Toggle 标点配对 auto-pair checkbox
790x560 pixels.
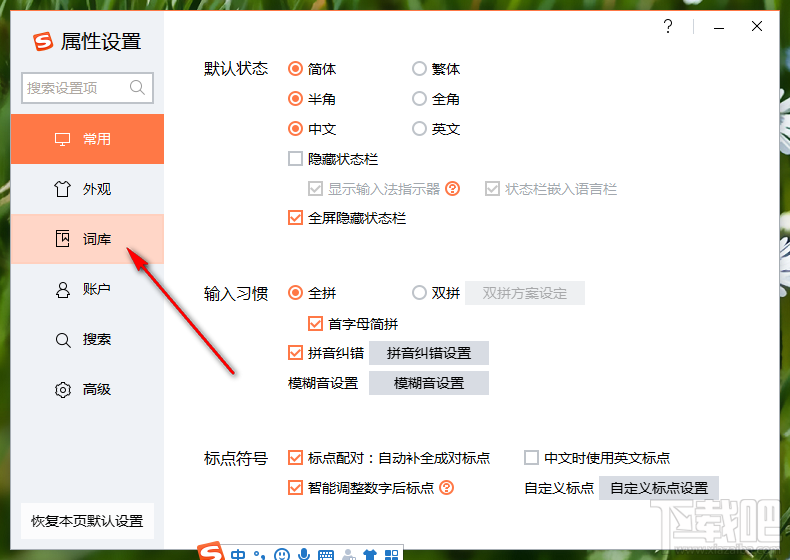[295, 458]
